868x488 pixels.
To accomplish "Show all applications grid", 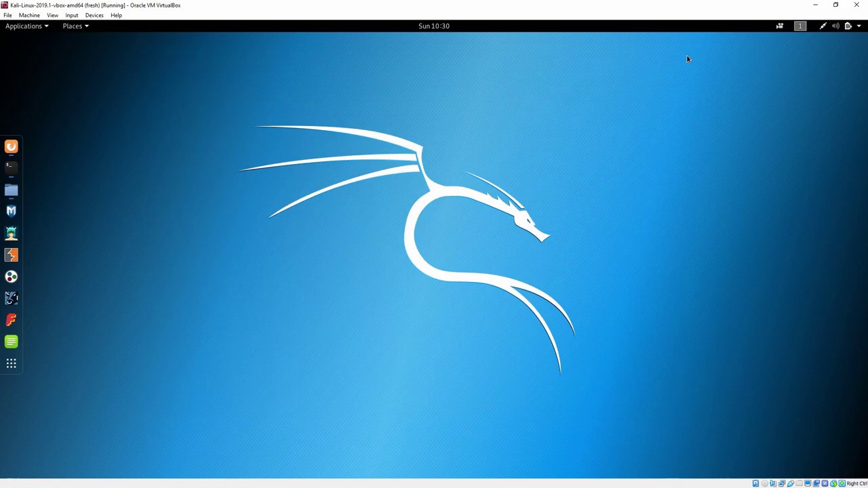I will [x=11, y=363].
